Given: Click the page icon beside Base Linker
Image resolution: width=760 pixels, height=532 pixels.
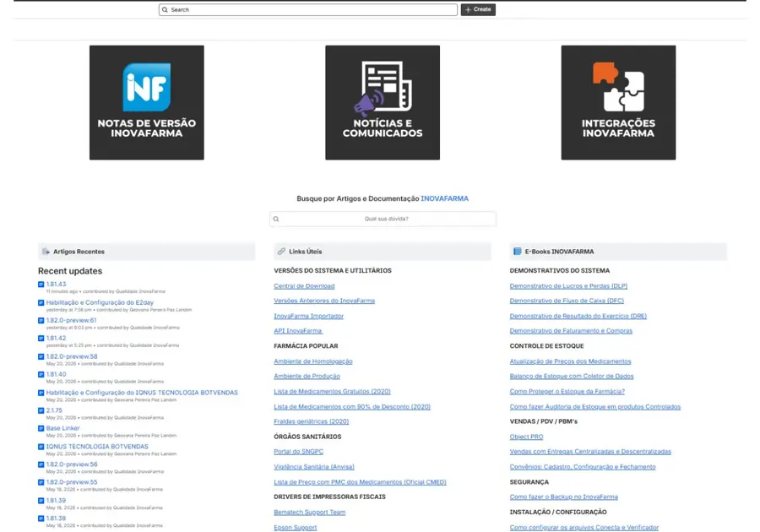Looking at the screenshot, I should (41, 429).
